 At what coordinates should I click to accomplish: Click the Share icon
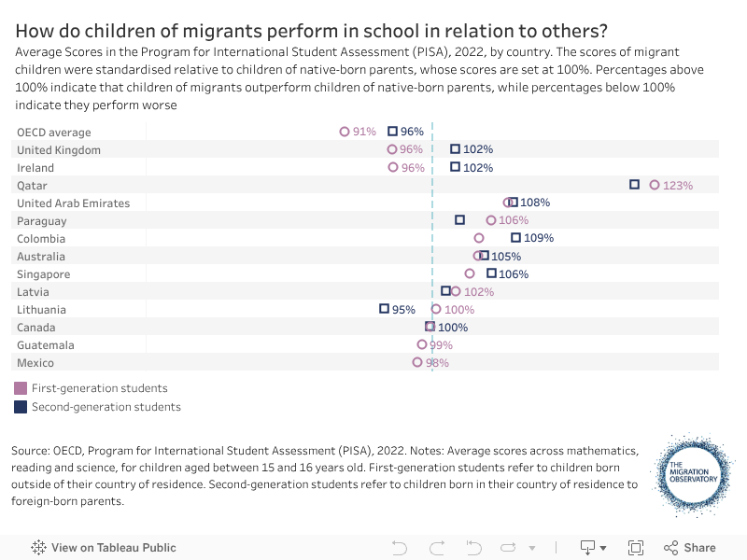670,548
